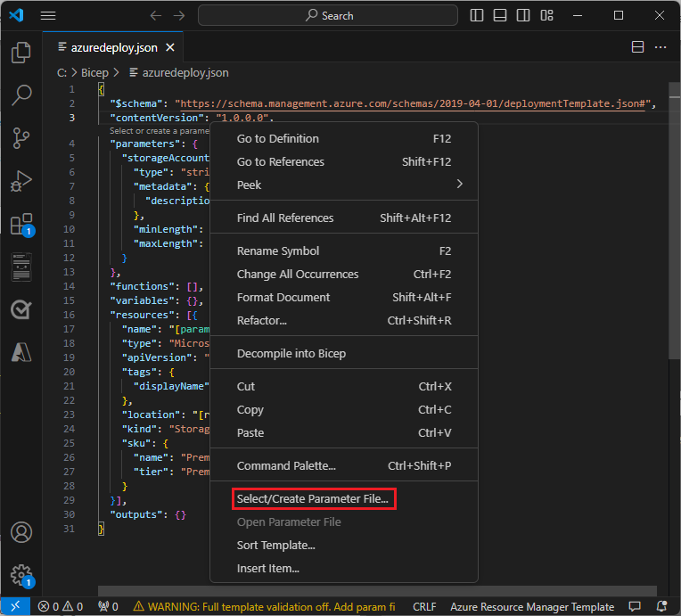This screenshot has height=616, width=681.
Task: Open errors and warnings count in status bar
Action: [61, 606]
